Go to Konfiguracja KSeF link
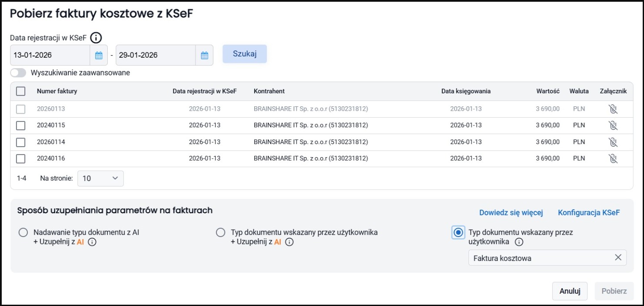This screenshot has width=644, height=306. click(588, 213)
